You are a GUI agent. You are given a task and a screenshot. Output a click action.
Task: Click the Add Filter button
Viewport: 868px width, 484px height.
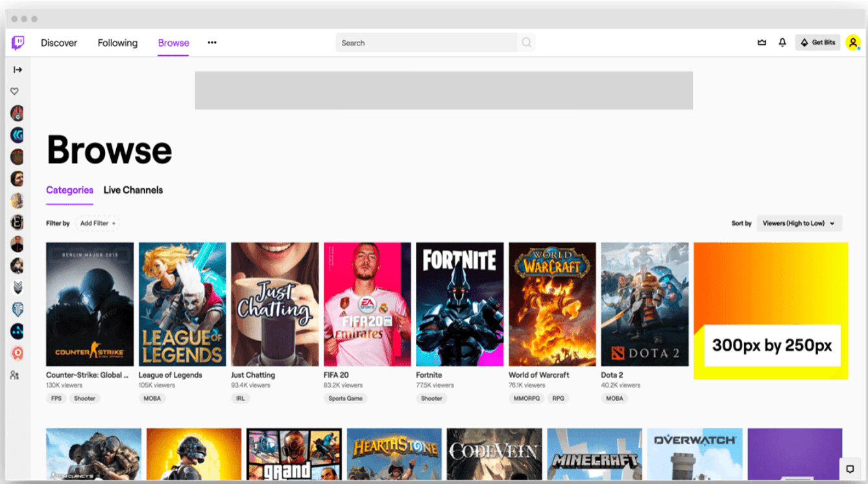click(x=98, y=223)
